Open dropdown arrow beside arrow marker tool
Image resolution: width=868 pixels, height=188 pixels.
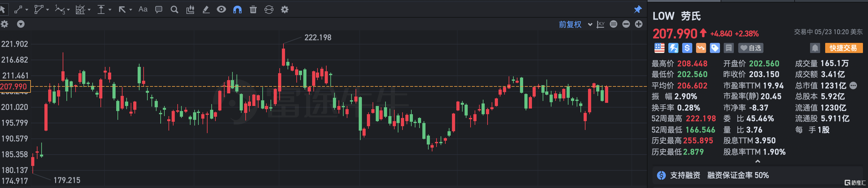point(131,10)
